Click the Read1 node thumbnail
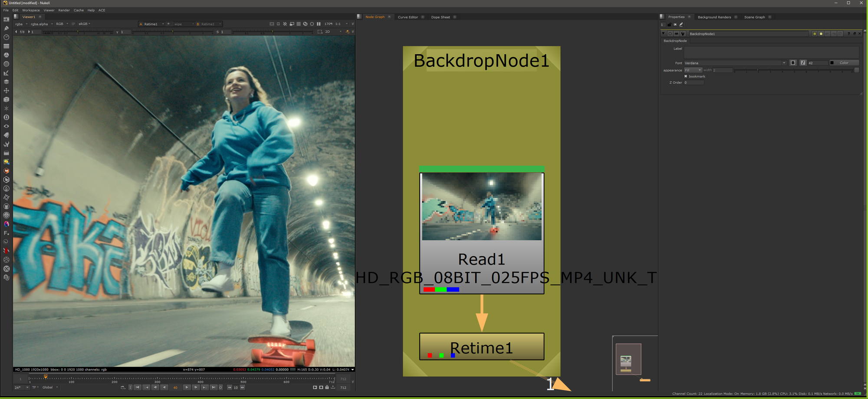This screenshot has height=399, width=868. (x=481, y=206)
